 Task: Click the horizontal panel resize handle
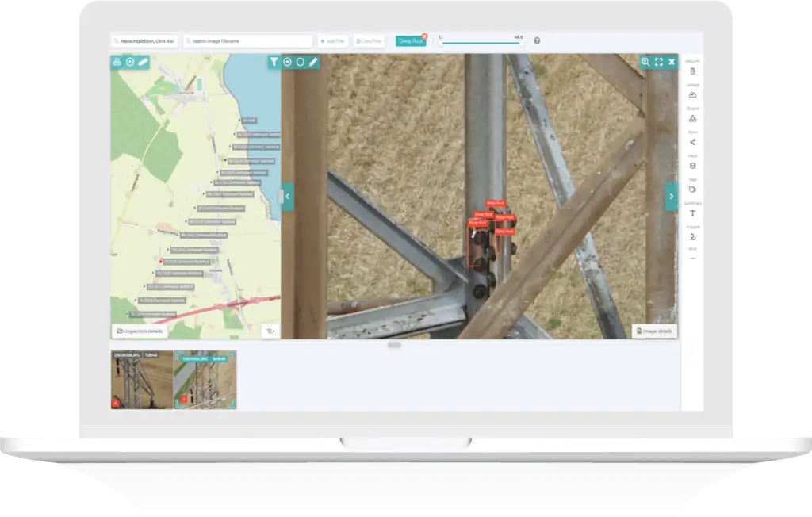click(x=394, y=344)
